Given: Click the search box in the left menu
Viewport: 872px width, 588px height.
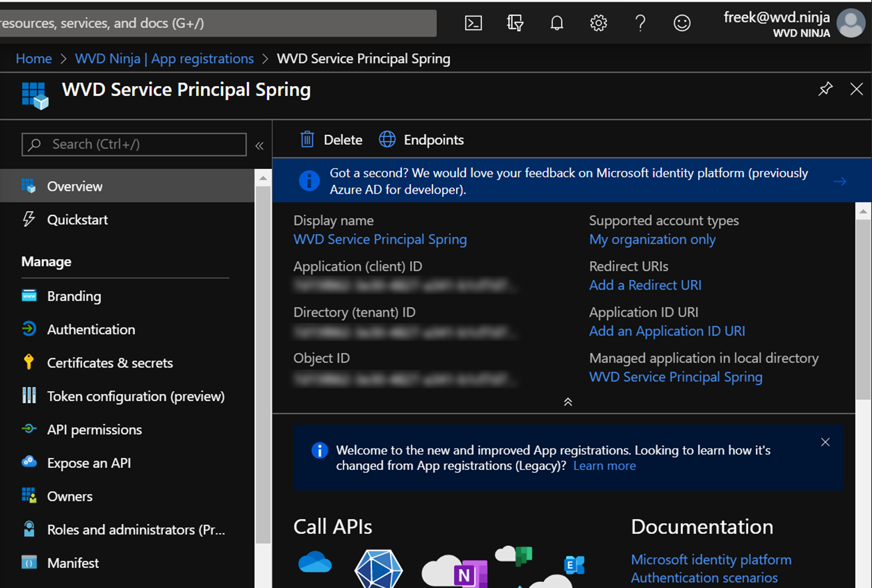Looking at the screenshot, I should pyautogui.click(x=134, y=144).
